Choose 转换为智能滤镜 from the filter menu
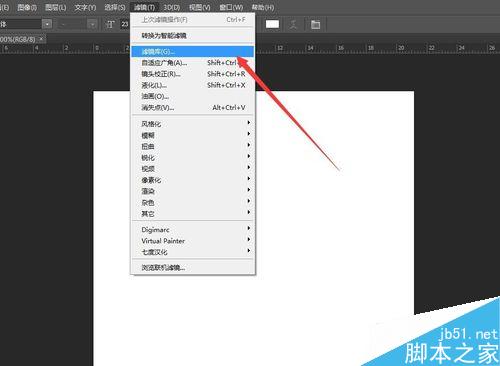Image resolution: width=500 pixels, height=366 pixels. (x=193, y=36)
